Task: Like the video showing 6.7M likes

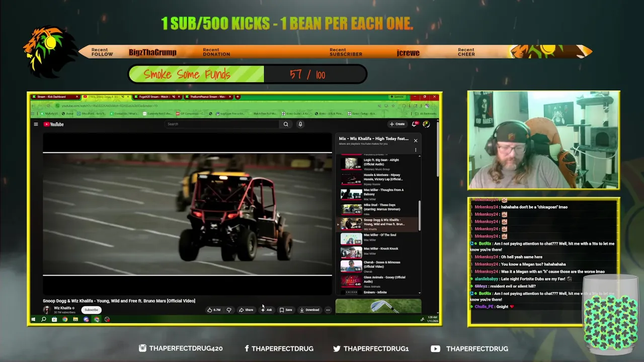Action: click(214, 310)
